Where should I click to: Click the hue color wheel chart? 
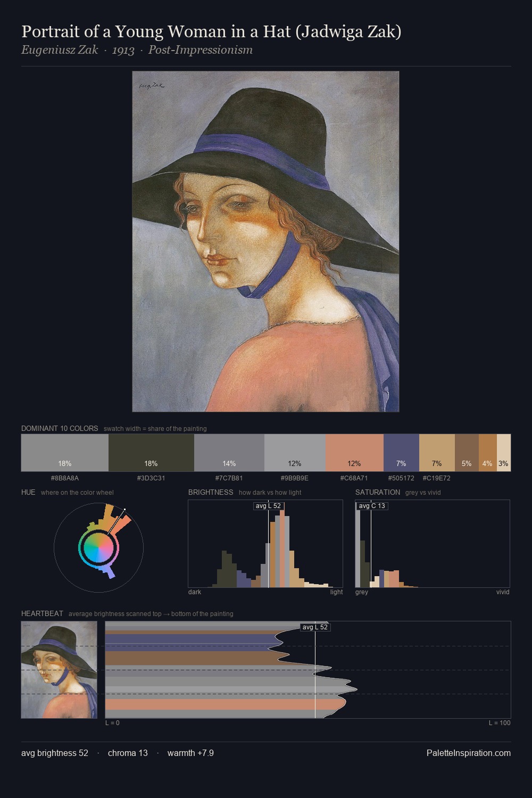point(98,547)
